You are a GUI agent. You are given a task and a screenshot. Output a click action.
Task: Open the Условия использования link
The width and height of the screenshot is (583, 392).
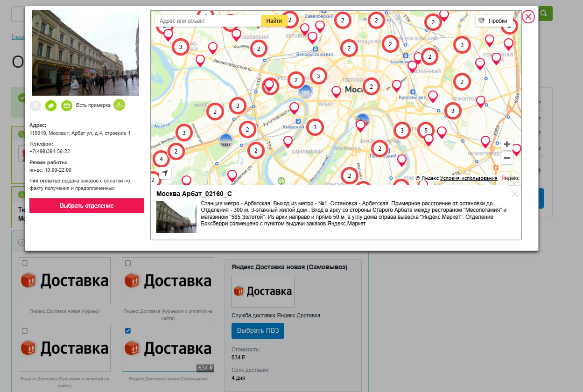coord(469,178)
